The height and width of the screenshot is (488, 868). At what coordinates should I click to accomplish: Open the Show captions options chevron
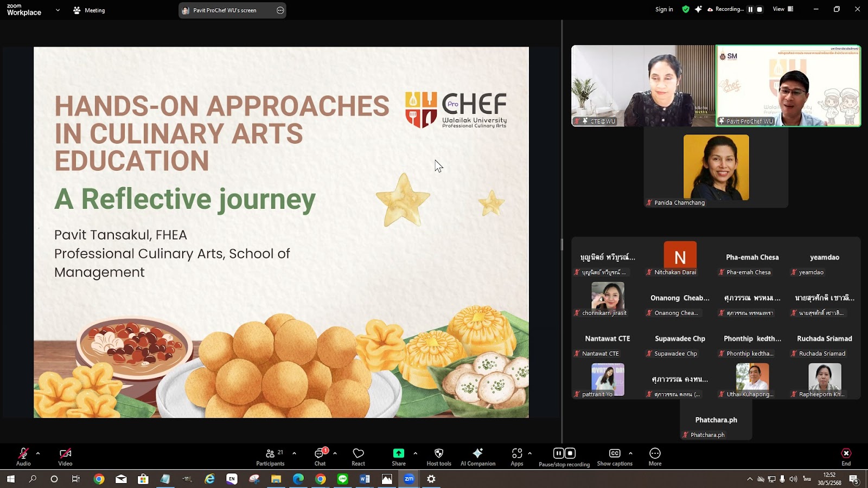pos(630,454)
